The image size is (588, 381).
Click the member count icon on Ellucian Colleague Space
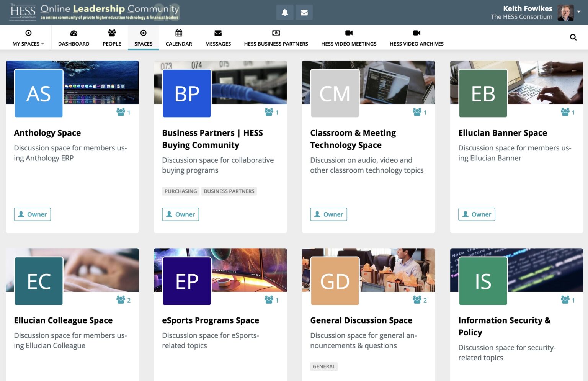point(121,300)
